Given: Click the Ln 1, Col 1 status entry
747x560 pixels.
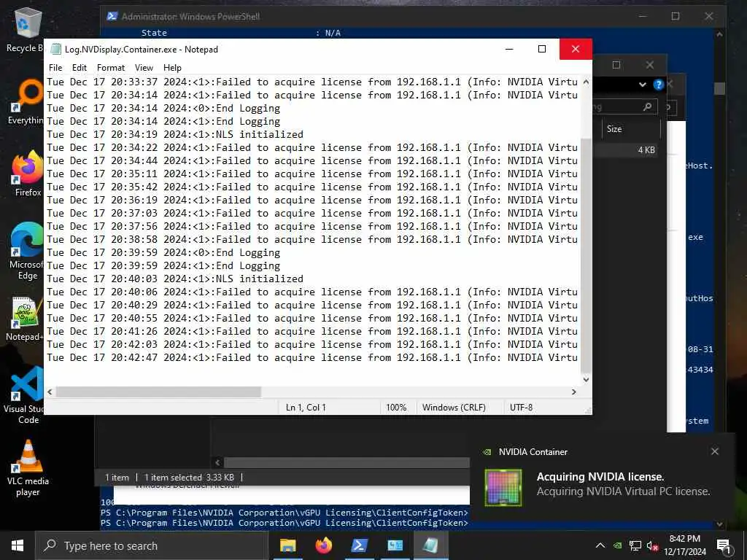Looking at the screenshot, I should (x=306, y=408).
